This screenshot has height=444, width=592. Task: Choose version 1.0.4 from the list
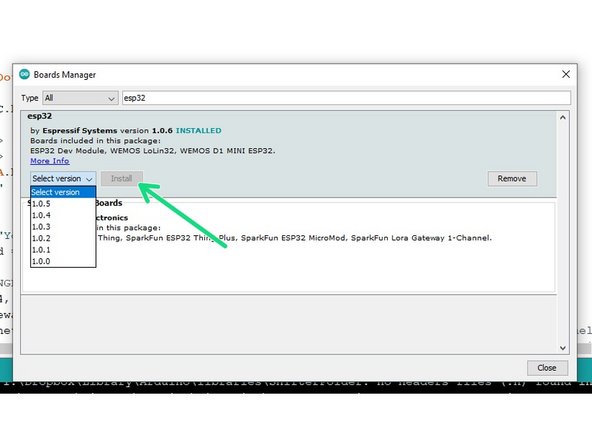[63, 215]
